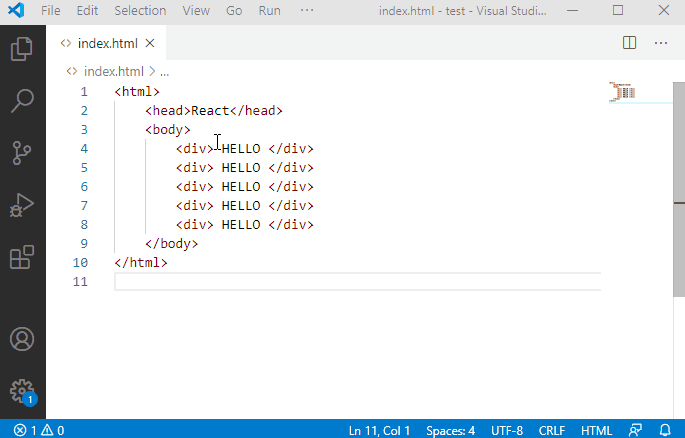Click the vertical scrollbar thumb
685x438 pixels.
pos(679,190)
